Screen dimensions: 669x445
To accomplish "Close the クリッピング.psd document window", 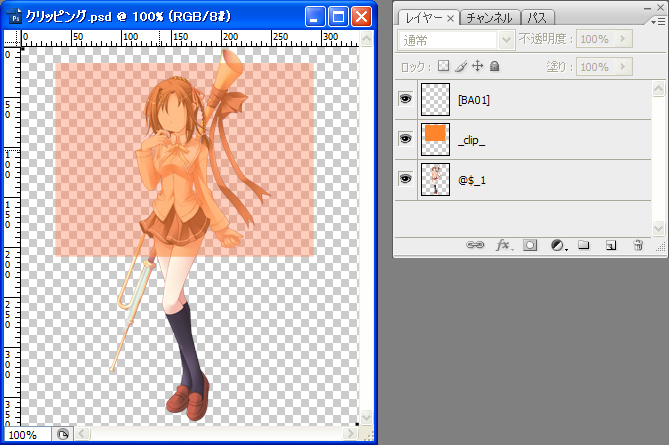I will click(361, 17).
